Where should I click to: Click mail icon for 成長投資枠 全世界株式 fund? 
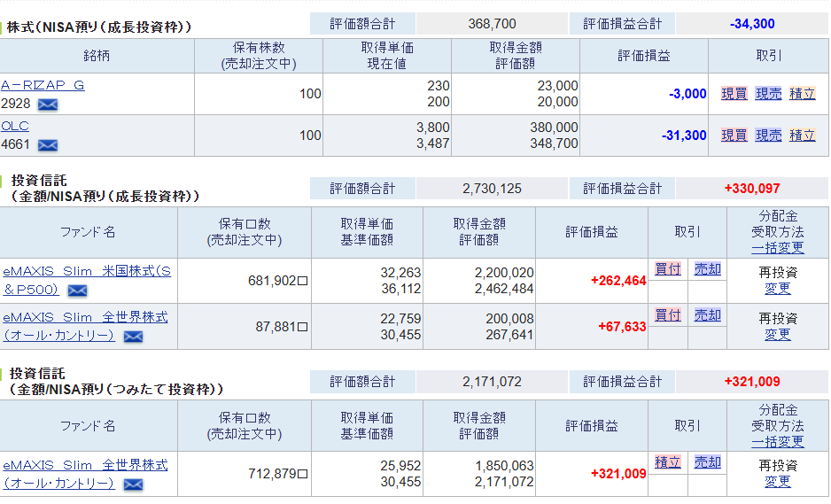133,337
